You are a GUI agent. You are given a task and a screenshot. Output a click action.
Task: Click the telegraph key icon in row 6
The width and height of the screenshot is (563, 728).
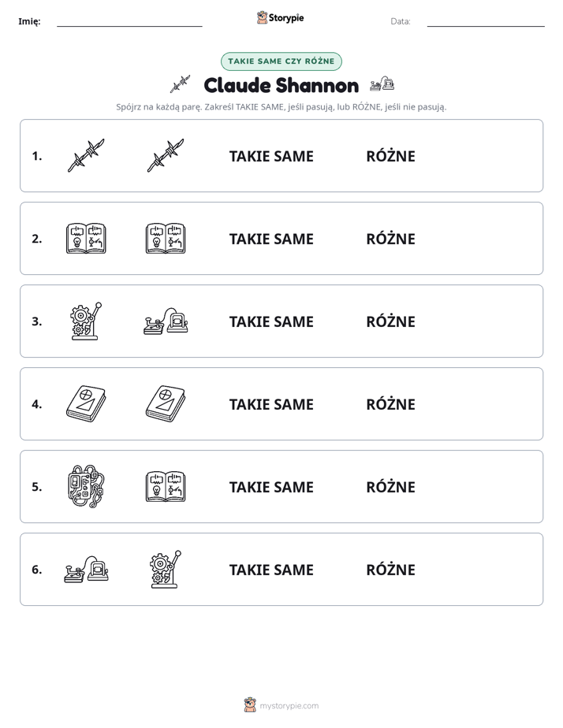(86, 569)
